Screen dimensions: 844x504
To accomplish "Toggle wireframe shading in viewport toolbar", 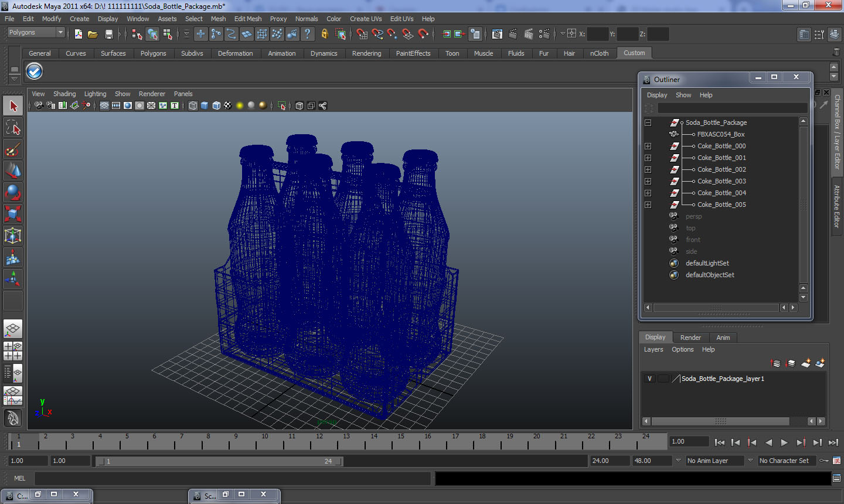I will 193,105.
